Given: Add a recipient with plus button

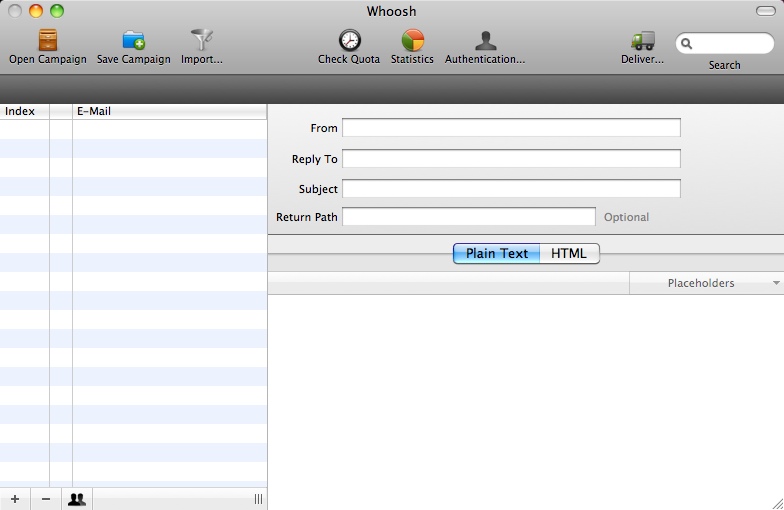Looking at the screenshot, I should (15, 499).
